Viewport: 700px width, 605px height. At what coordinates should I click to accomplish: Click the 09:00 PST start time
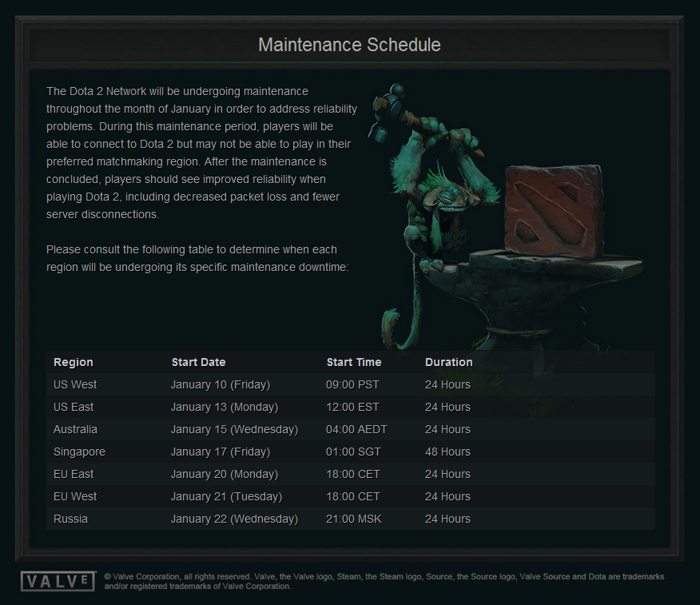pyautogui.click(x=352, y=384)
